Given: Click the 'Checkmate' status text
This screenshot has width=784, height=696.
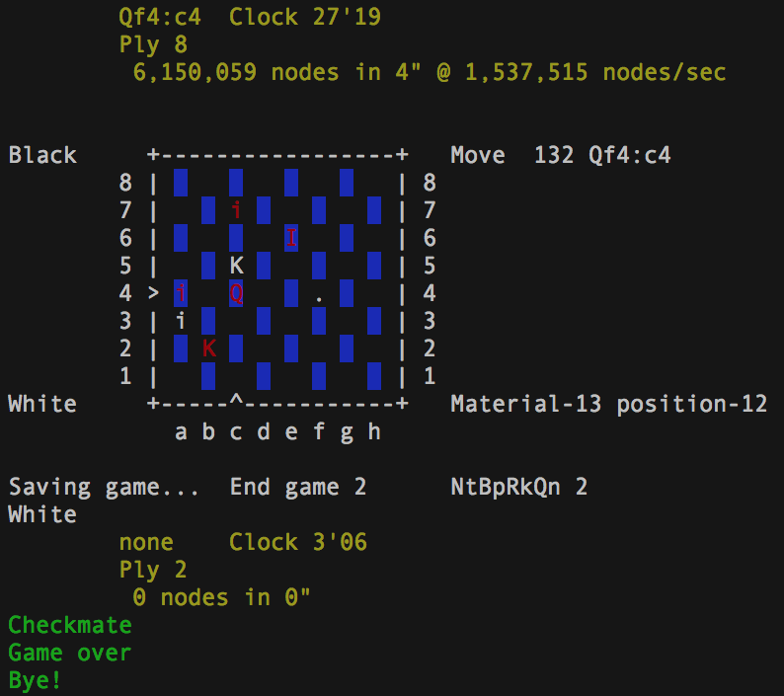Looking at the screenshot, I should pos(70,625).
